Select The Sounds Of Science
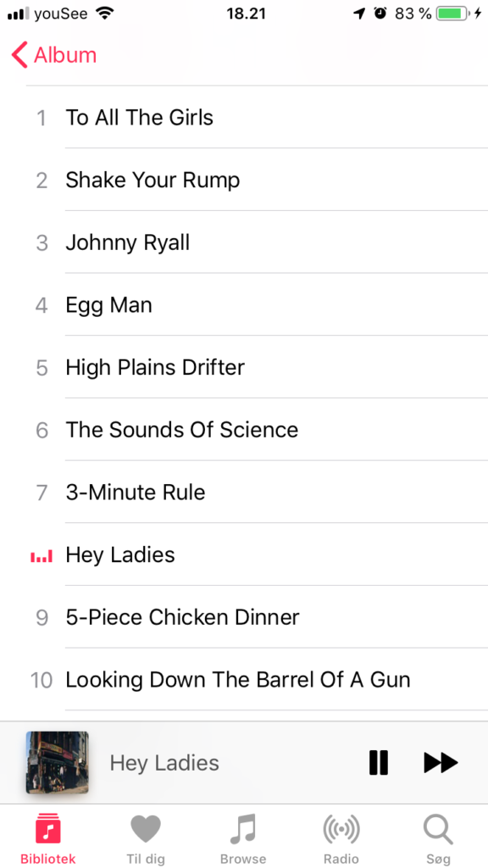Screen dimensions: 488x868 [x=257, y=430]
